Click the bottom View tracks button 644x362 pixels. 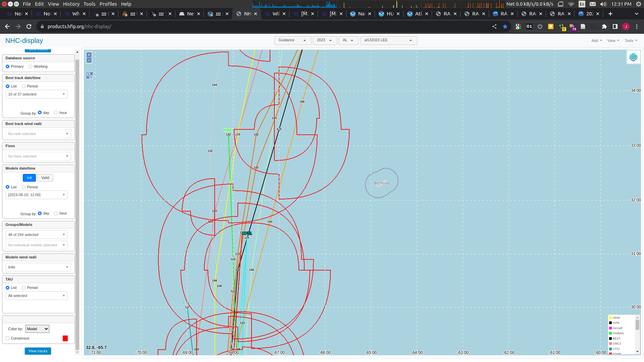[38, 351]
